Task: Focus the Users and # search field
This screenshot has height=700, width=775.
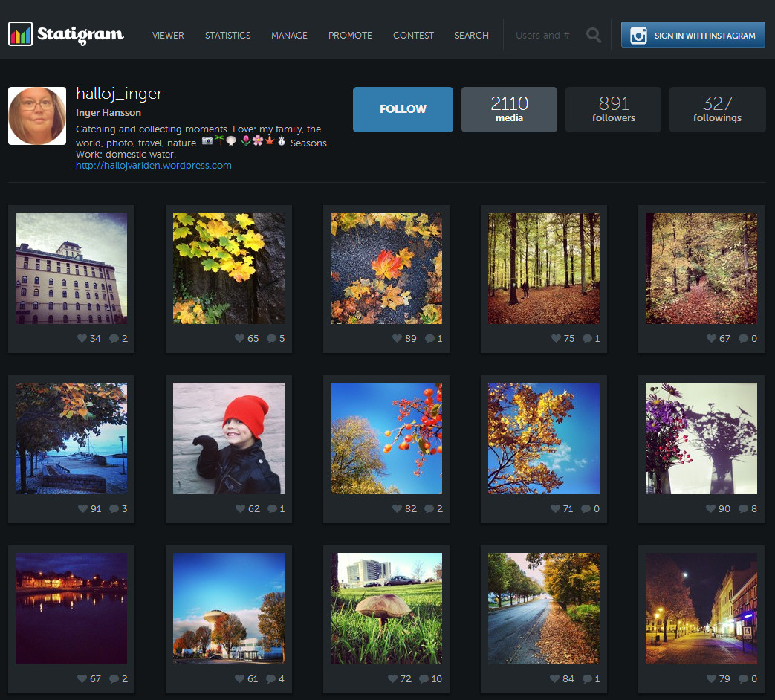Action: coord(544,35)
